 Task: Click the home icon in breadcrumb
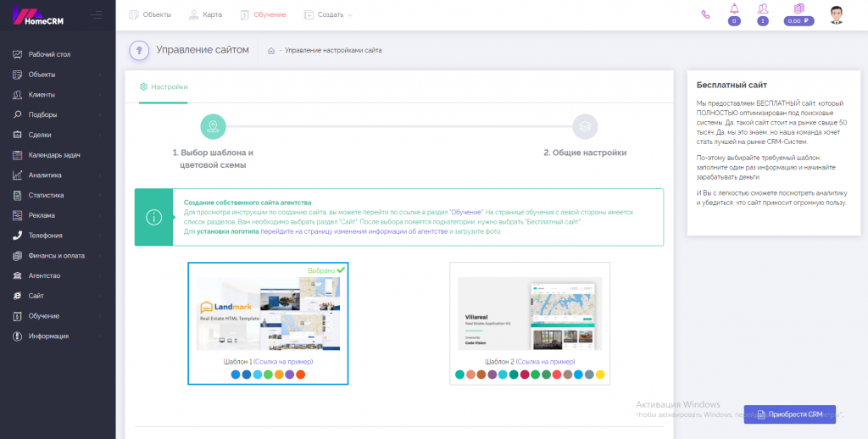pos(271,51)
